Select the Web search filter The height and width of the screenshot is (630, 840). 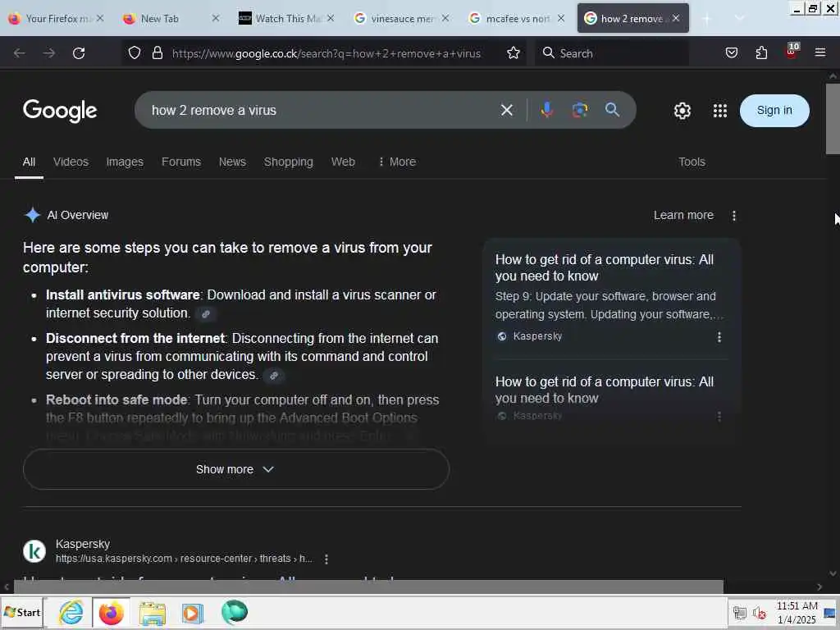tap(343, 162)
